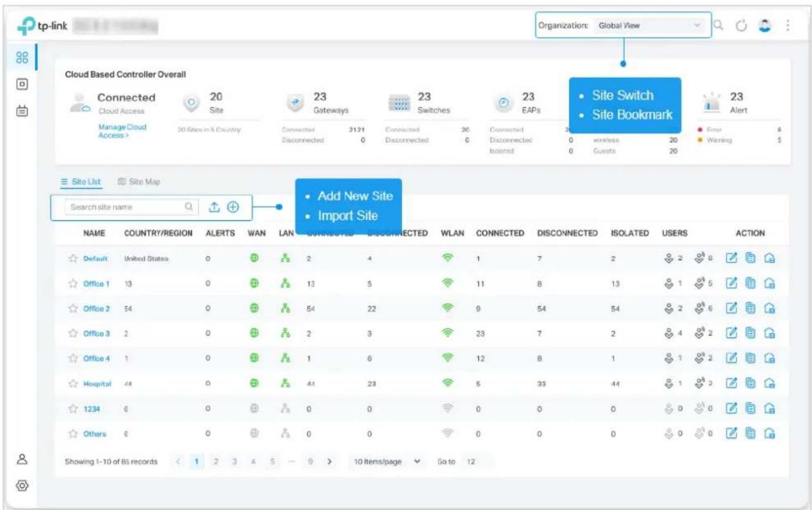The image size is (812, 510).
Task: Go to page 9
Action: click(312, 460)
